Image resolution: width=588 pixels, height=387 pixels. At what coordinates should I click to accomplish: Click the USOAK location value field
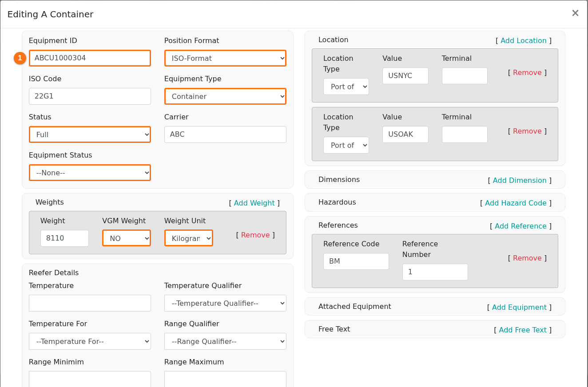pyautogui.click(x=405, y=134)
